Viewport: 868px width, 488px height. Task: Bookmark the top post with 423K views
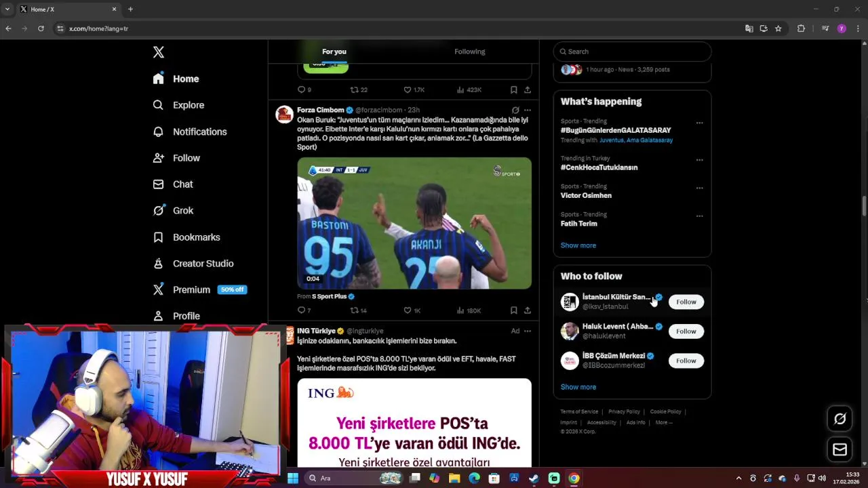pyautogui.click(x=513, y=89)
